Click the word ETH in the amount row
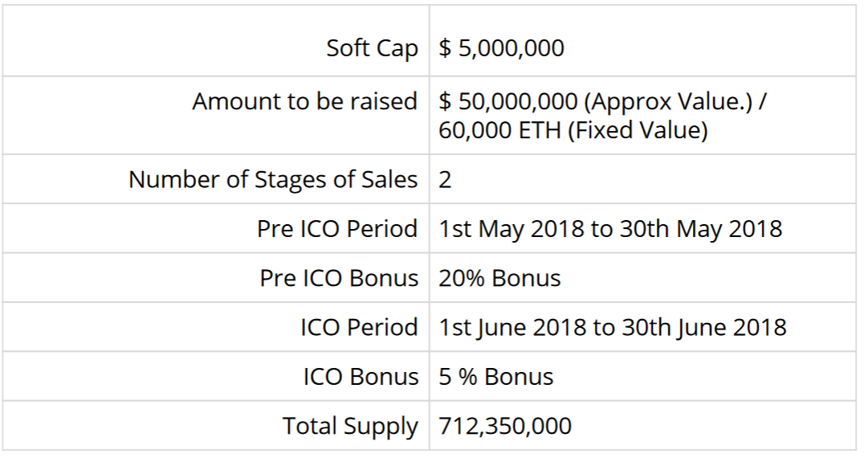This screenshot has height=462, width=868. (540, 130)
